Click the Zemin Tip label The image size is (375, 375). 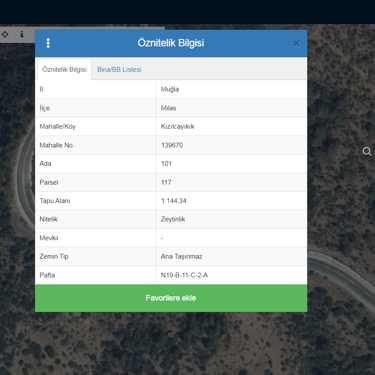click(54, 256)
